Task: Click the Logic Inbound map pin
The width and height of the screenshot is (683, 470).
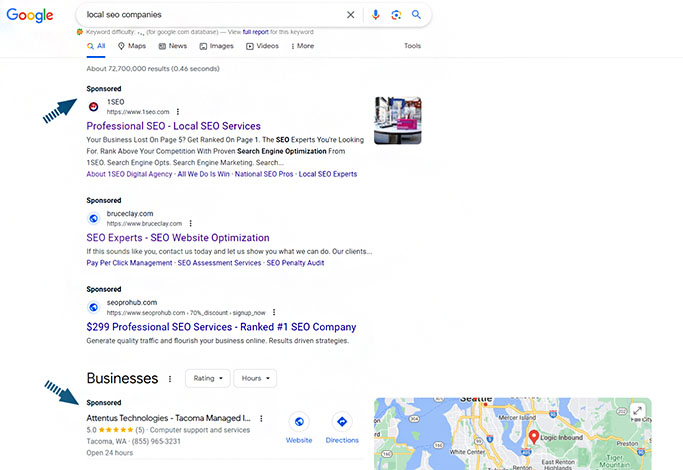Action: (x=534, y=436)
